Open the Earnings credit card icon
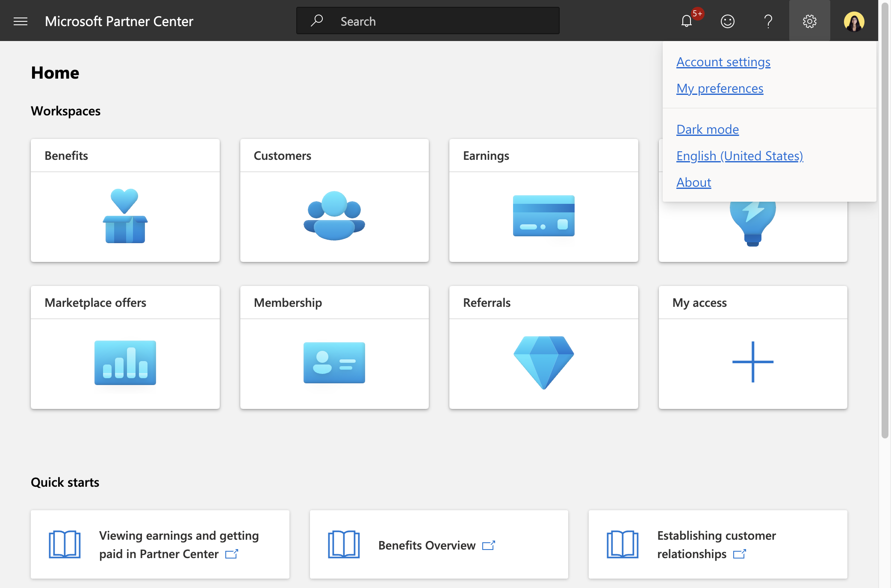The image size is (891, 588). coord(544,216)
